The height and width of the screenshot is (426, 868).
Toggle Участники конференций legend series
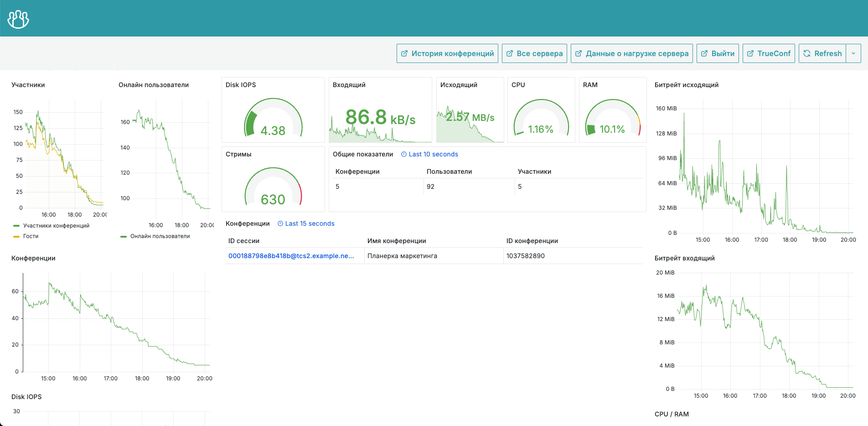pos(57,226)
